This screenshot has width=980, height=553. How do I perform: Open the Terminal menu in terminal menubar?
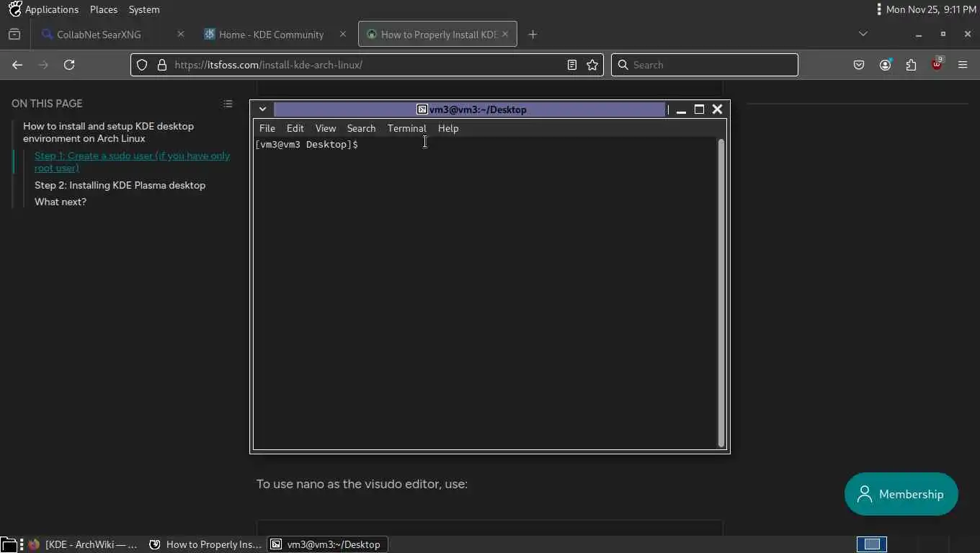407,128
